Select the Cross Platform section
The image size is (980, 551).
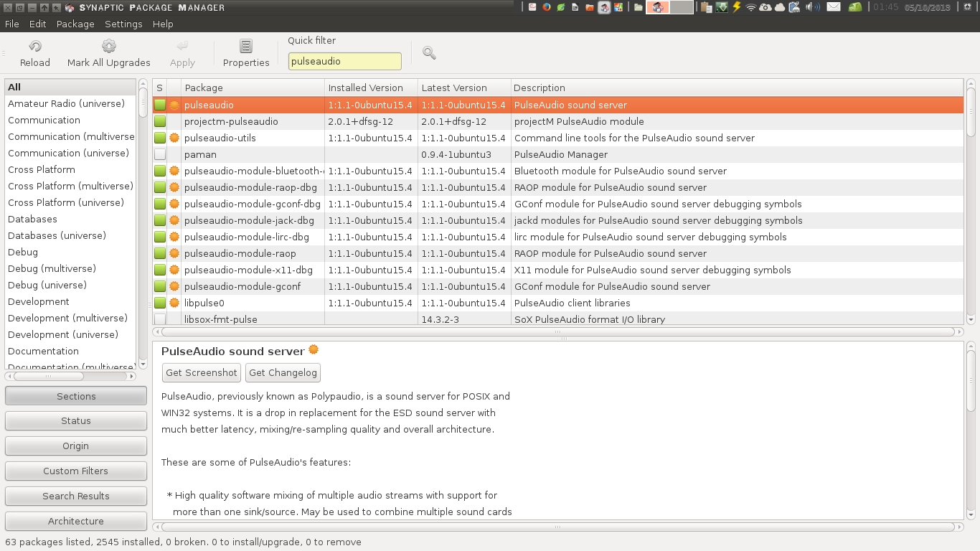coord(70,169)
